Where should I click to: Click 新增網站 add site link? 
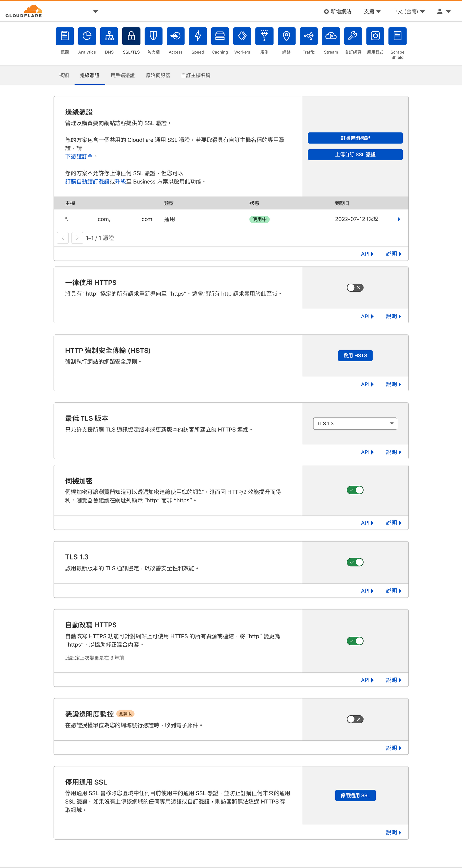(338, 12)
